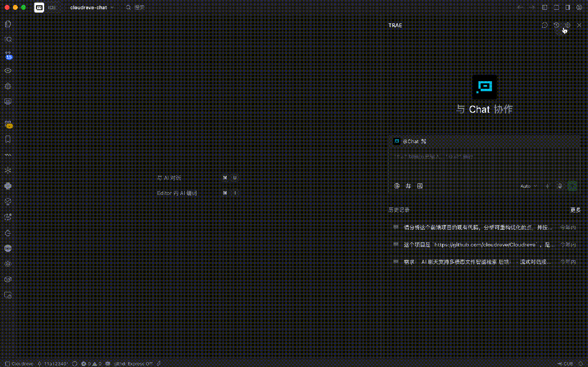Start a new chat in TRAE panel
Image resolution: width=588 pixels, height=367 pixels.
[x=544, y=25]
